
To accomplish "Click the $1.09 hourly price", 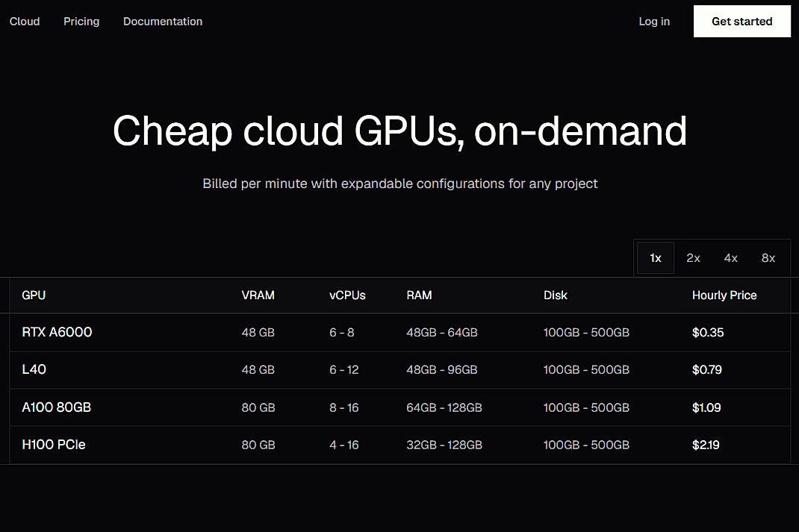I will [706, 408].
